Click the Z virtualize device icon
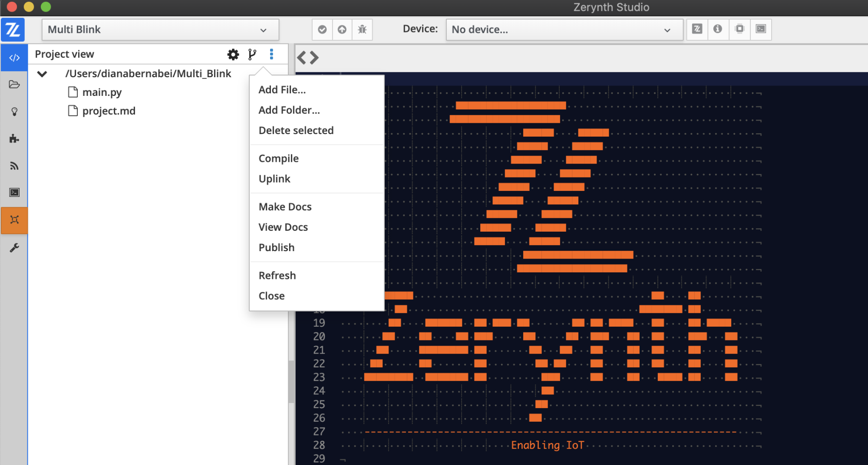Image resolution: width=868 pixels, height=465 pixels. [697, 29]
